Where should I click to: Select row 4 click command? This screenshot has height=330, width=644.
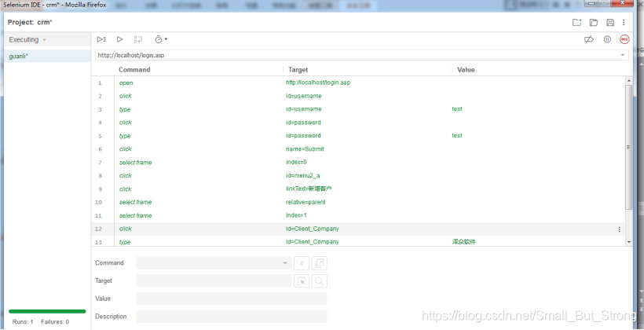pos(126,123)
